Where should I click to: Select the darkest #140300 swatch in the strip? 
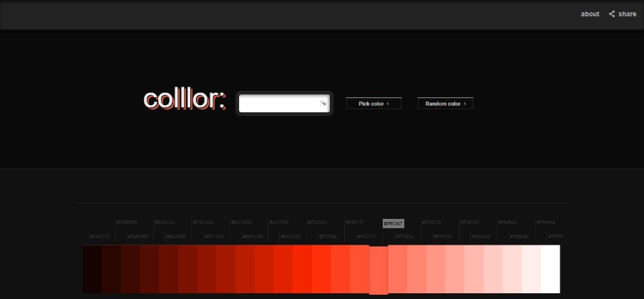(92, 269)
